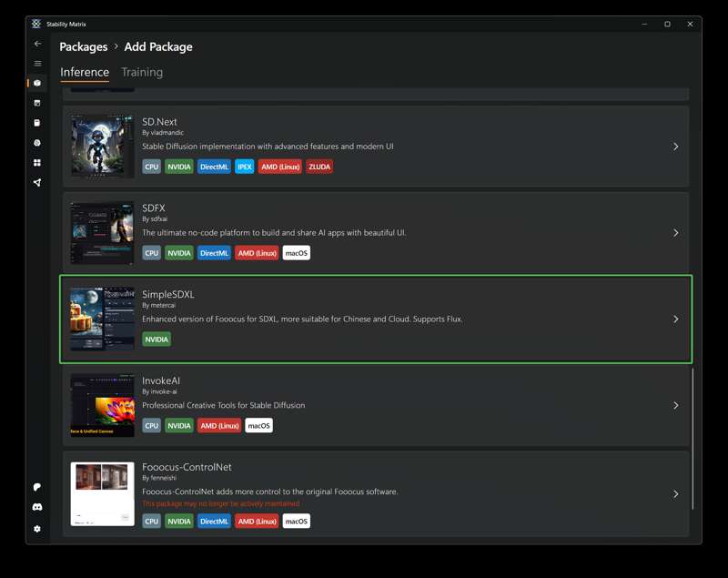Go to Packages in the breadcrumb
This screenshot has height=578, width=728.
click(x=84, y=46)
